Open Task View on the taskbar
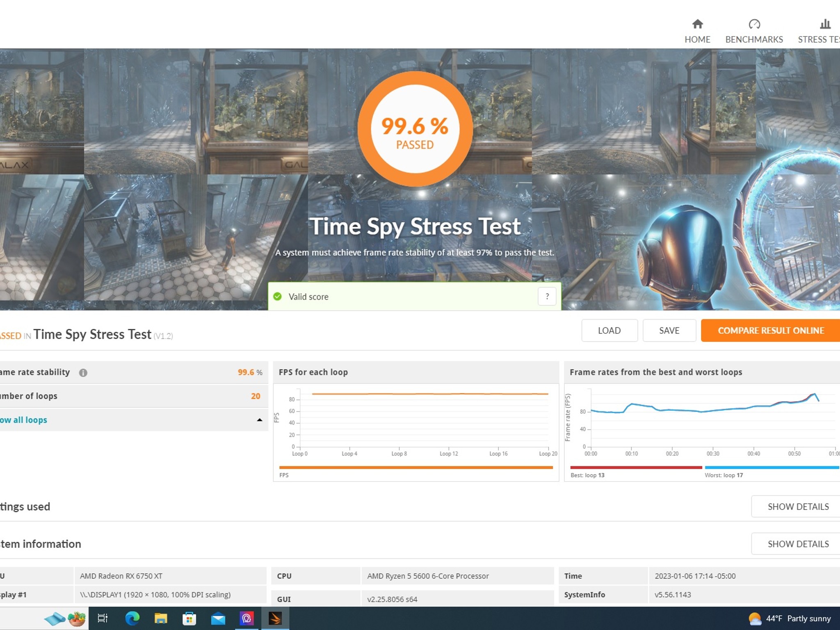 point(103,618)
